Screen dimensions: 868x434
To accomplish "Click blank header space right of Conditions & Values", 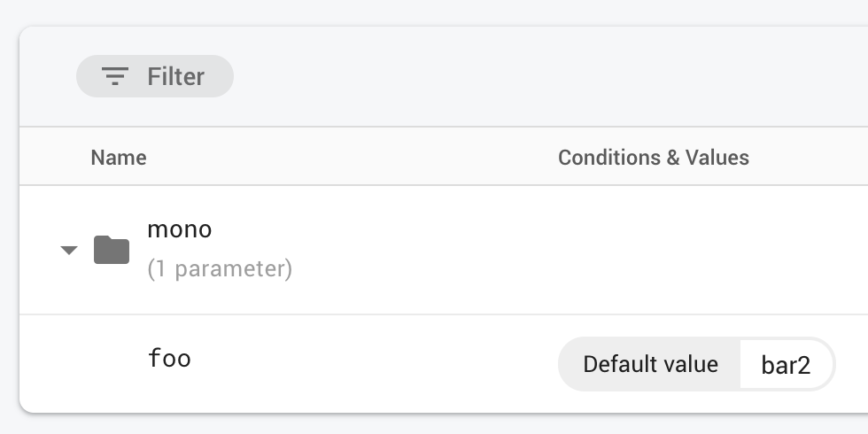I will (x=810, y=158).
